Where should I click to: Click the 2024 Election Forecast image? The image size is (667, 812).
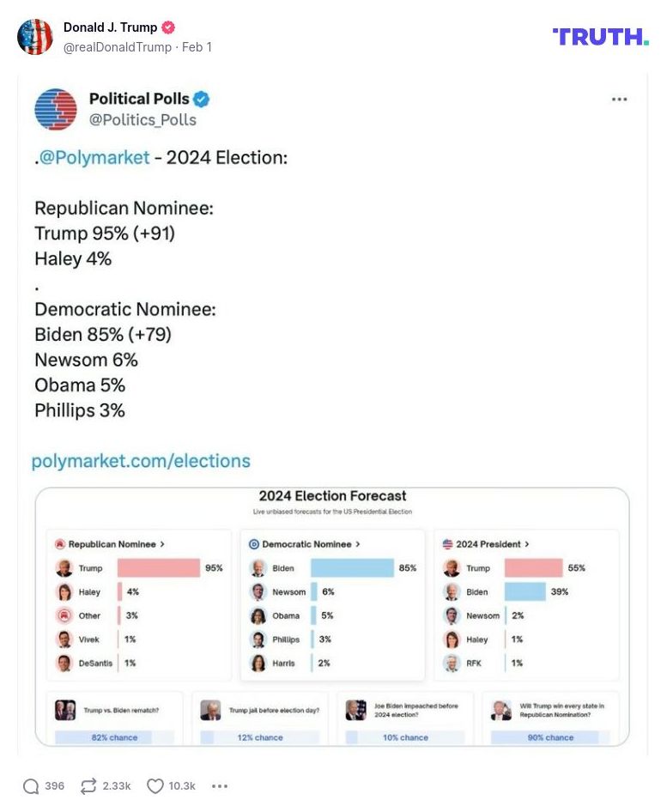click(333, 616)
